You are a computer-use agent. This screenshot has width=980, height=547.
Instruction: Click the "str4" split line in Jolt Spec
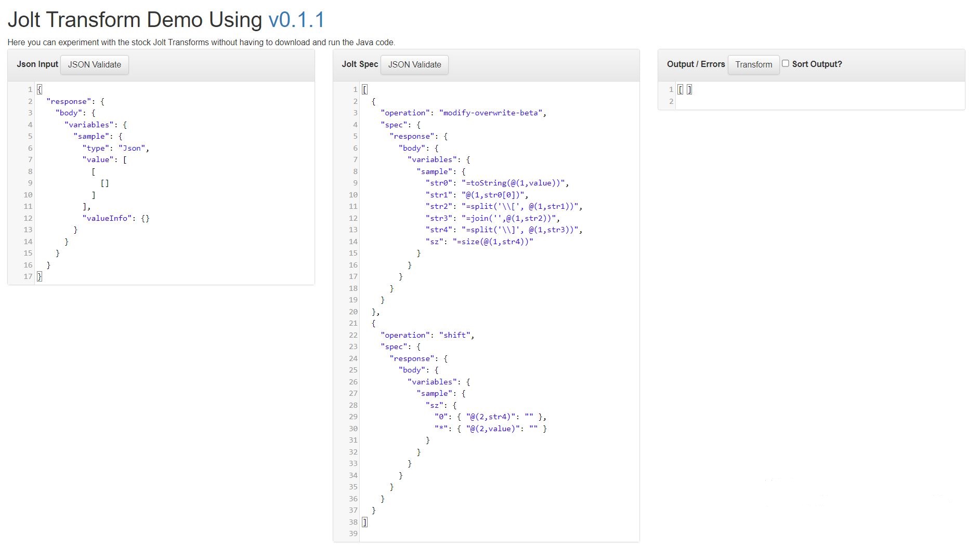504,230
